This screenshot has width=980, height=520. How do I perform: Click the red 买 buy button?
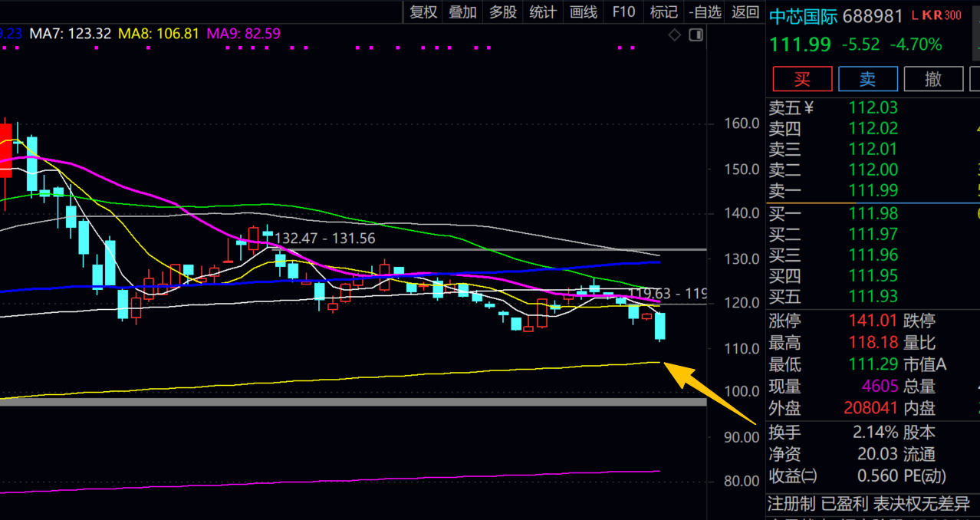click(x=802, y=78)
